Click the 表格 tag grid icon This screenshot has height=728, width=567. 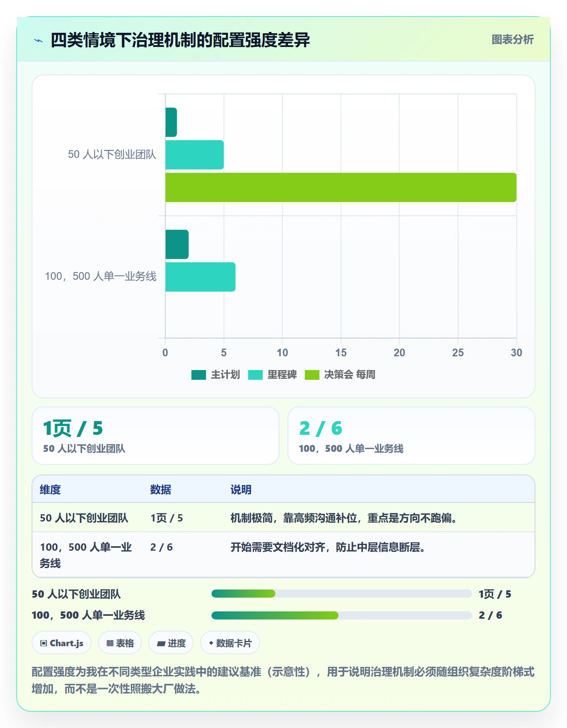(110, 643)
